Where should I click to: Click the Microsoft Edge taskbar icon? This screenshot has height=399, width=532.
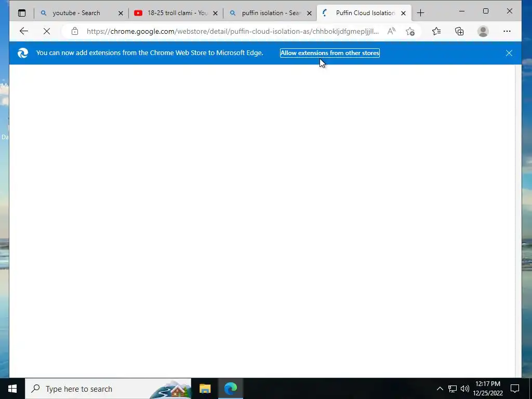tap(231, 389)
